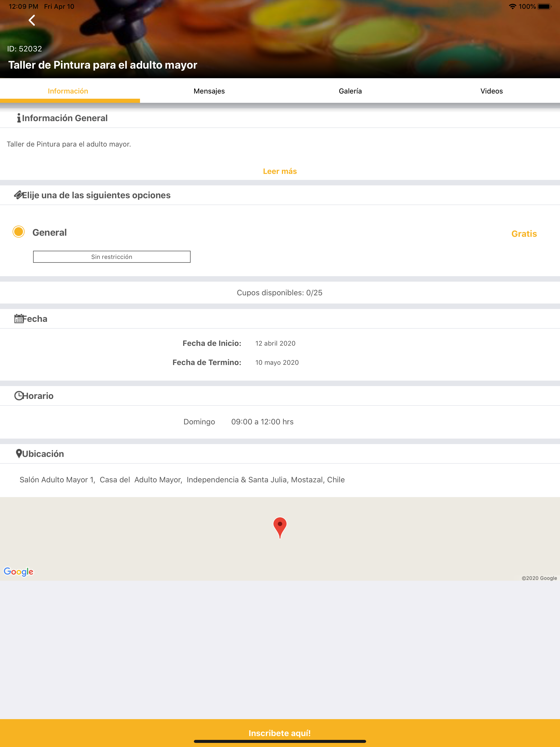Click the Domingo schedule day
This screenshot has width=560, height=747.
[x=199, y=421]
